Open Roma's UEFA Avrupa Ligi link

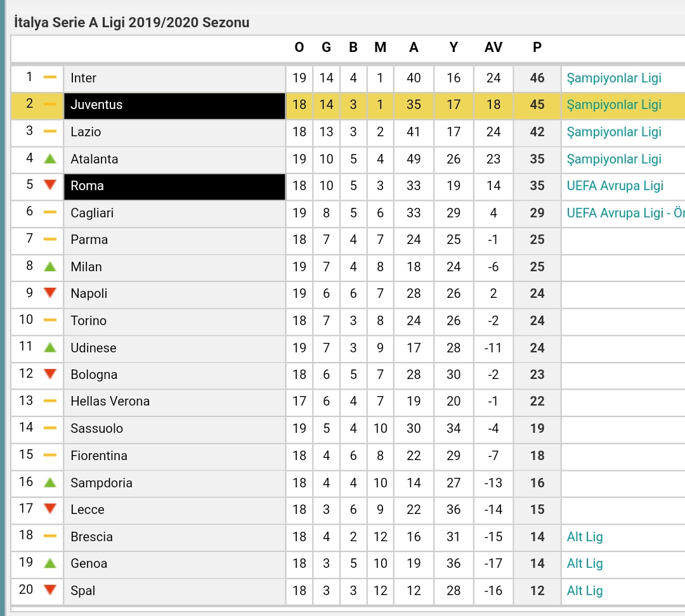tap(615, 186)
